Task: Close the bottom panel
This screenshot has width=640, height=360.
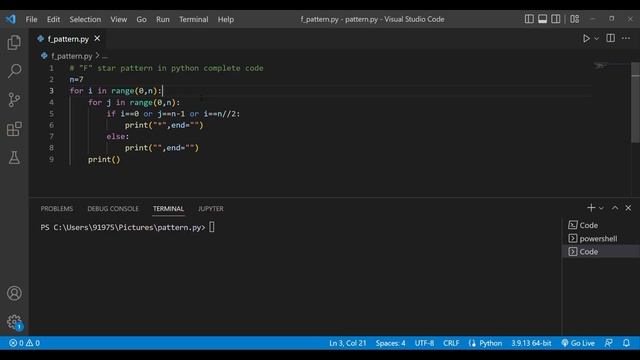Action: click(x=628, y=208)
